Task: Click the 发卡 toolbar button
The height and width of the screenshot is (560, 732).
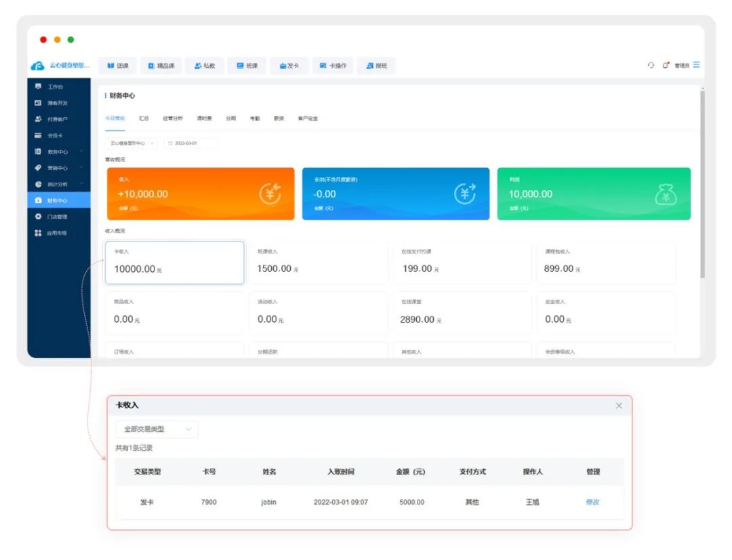Action: click(289, 66)
